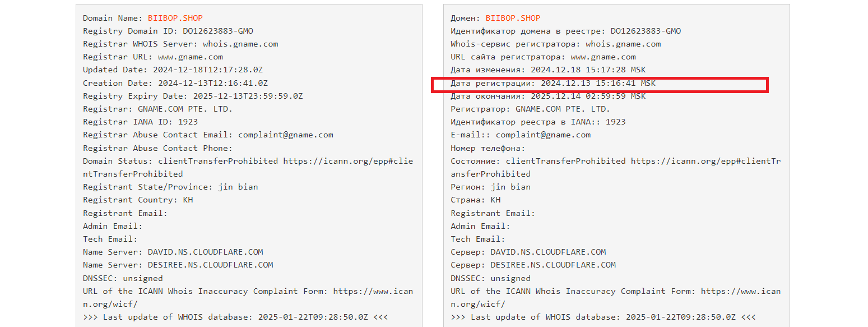
Task: Click the BIIBOP.SHOP domain name in right panel
Action: pos(513,18)
